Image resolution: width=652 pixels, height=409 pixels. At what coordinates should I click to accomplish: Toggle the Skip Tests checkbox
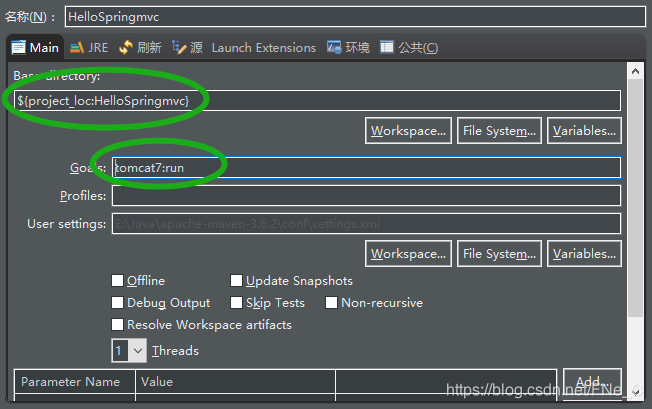pos(236,303)
